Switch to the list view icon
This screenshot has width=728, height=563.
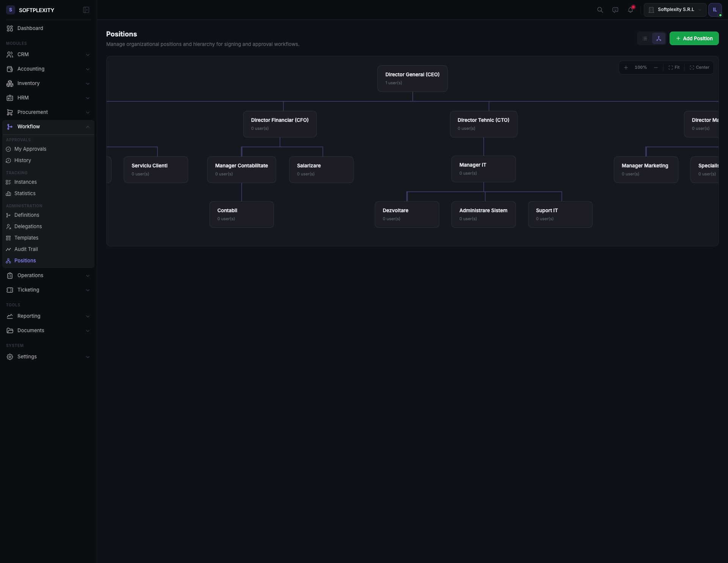(x=645, y=38)
